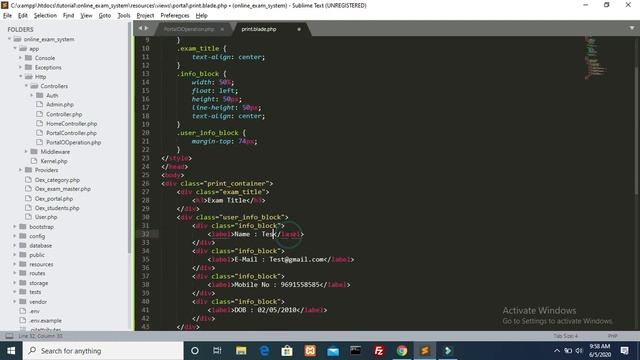Open the Help menu
Screen dimensions: 640x360
click(202, 16)
